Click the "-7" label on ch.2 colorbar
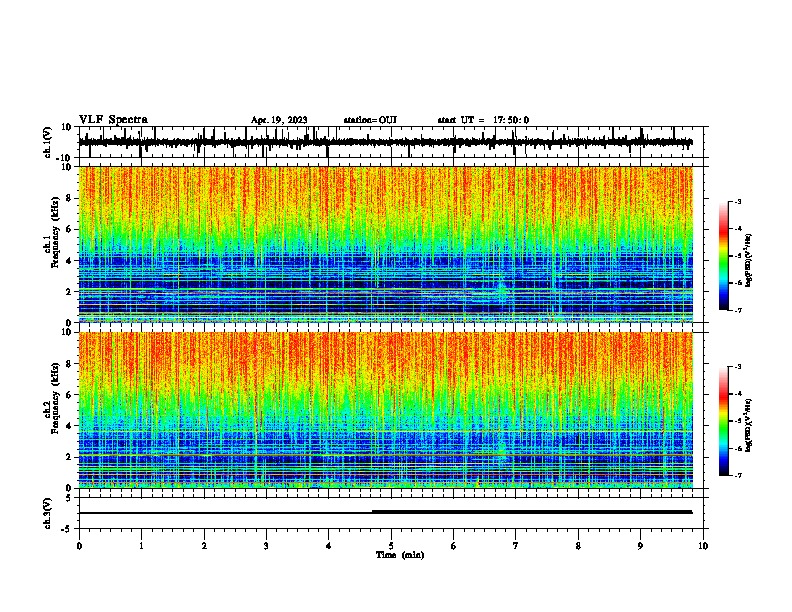Screen dimensions: 792x612 point(738,475)
